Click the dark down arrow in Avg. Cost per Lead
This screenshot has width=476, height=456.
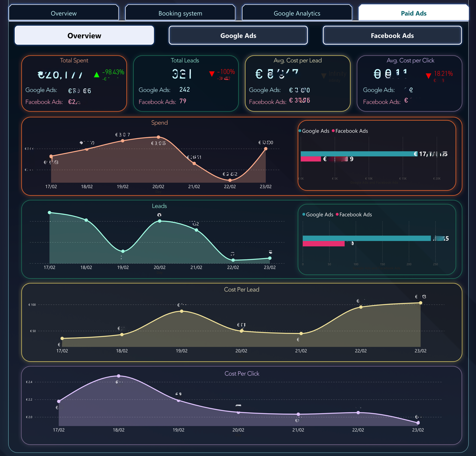tap(324, 76)
